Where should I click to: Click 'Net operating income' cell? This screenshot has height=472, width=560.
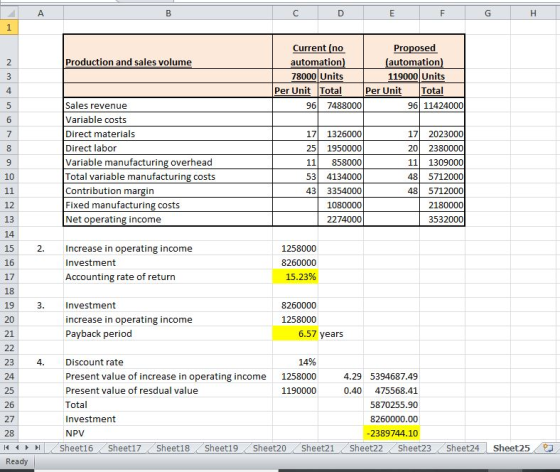tap(168, 219)
